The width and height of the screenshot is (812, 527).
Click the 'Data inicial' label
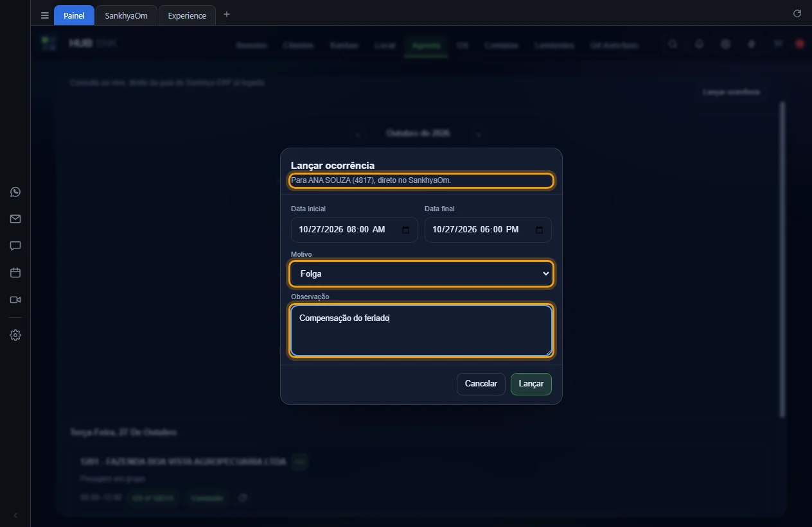tap(308, 209)
